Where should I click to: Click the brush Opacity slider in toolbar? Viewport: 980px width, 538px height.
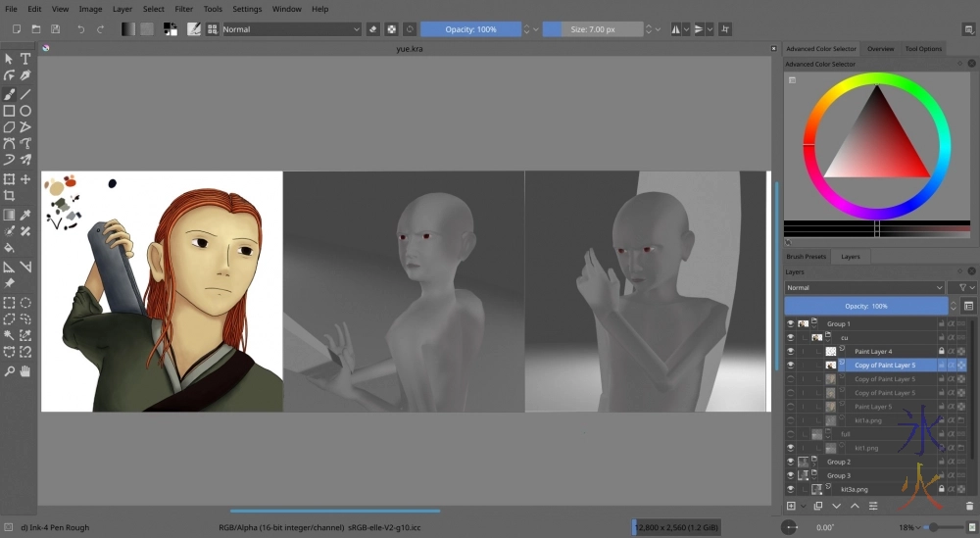[470, 29]
